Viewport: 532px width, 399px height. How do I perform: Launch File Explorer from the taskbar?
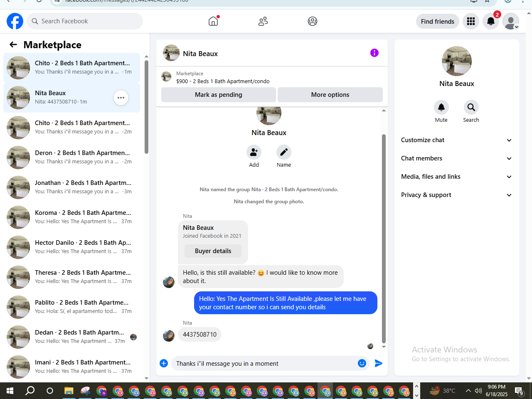pos(69,391)
